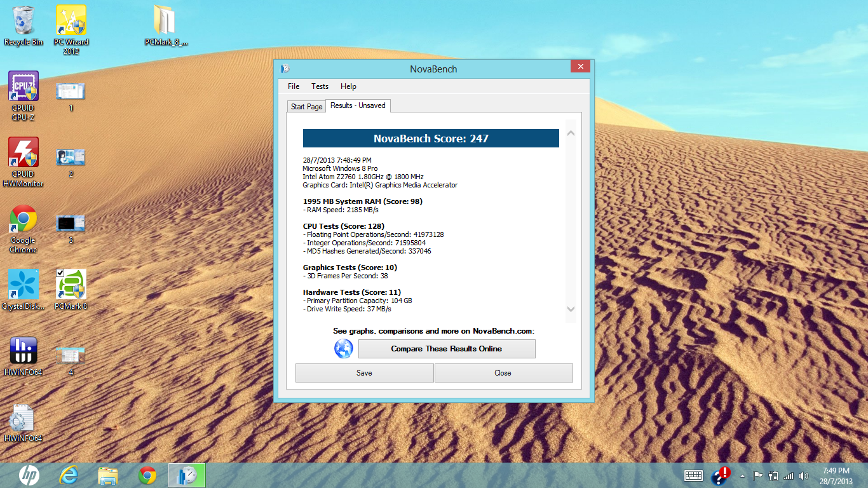Save the benchmark results

pos(364,373)
